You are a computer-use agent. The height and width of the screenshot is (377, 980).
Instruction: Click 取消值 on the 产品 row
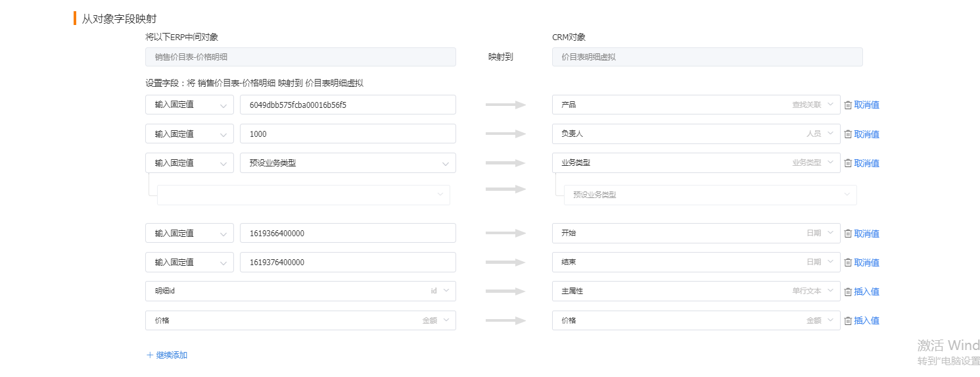click(x=866, y=105)
